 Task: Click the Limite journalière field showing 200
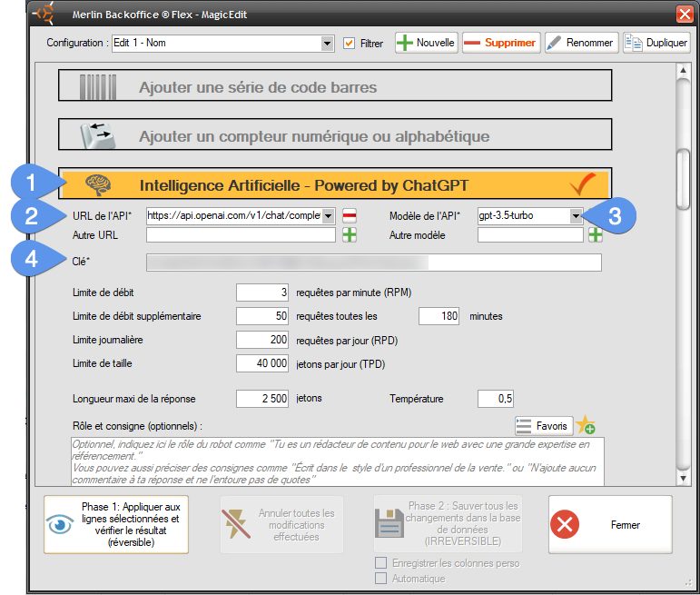[262, 340]
